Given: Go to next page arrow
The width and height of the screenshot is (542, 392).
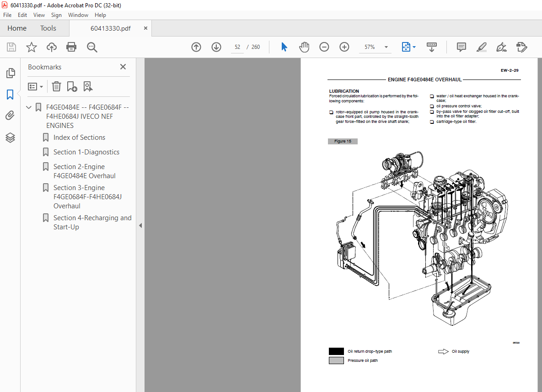Looking at the screenshot, I should pos(216,47).
